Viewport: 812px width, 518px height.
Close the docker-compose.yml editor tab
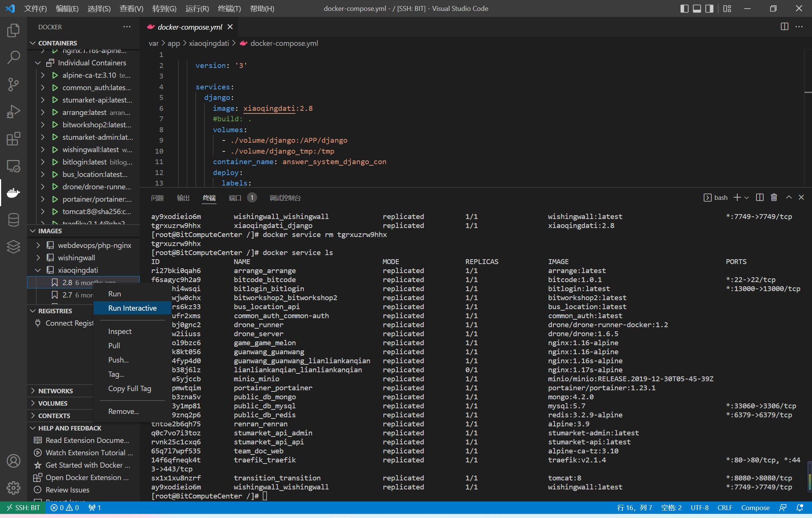tap(230, 27)
